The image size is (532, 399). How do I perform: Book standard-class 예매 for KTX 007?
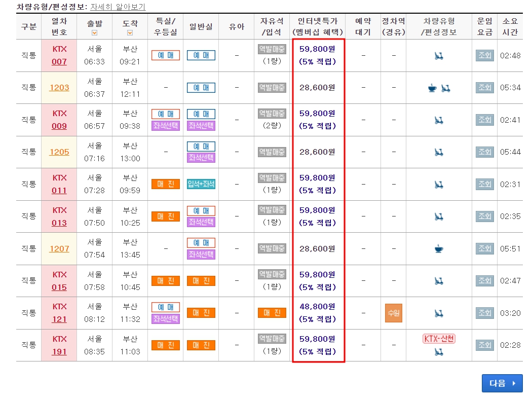click(x=201, y=55)
